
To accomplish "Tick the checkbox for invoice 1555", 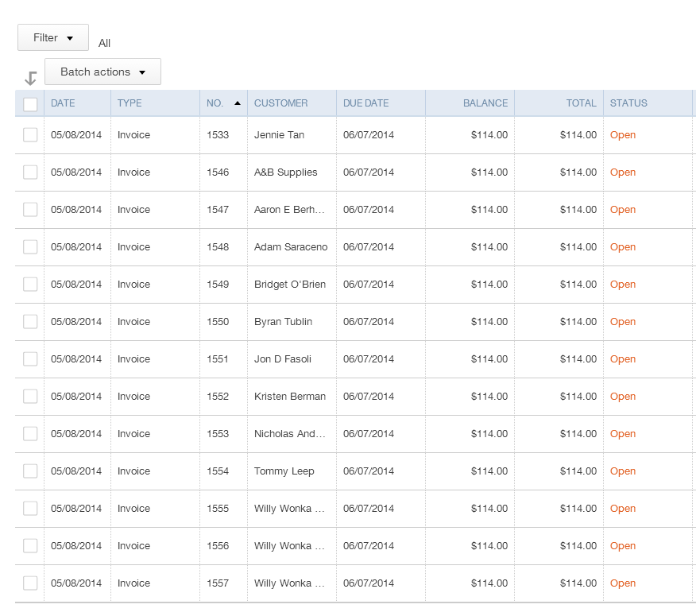I will click(30, 508).
